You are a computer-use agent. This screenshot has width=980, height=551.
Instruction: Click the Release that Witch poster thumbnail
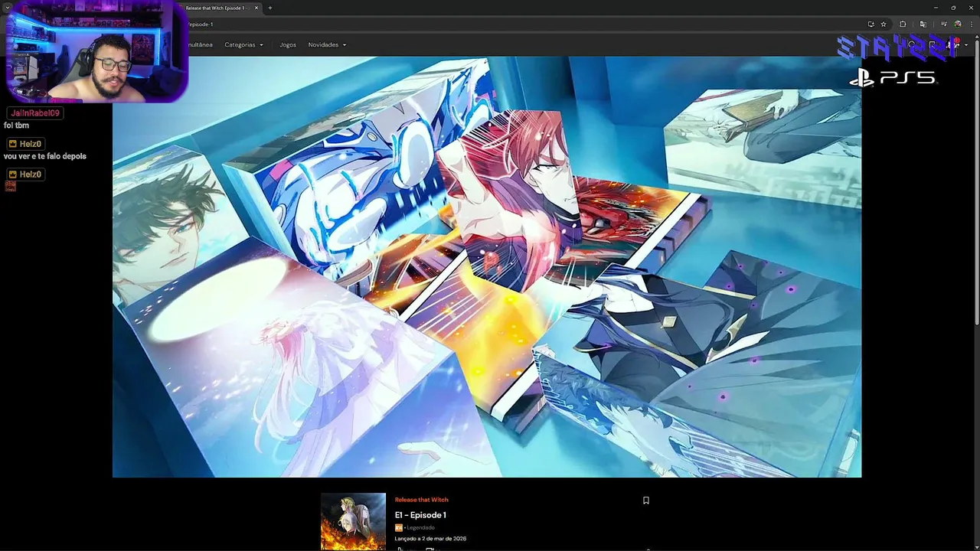(x=353, y=521)
